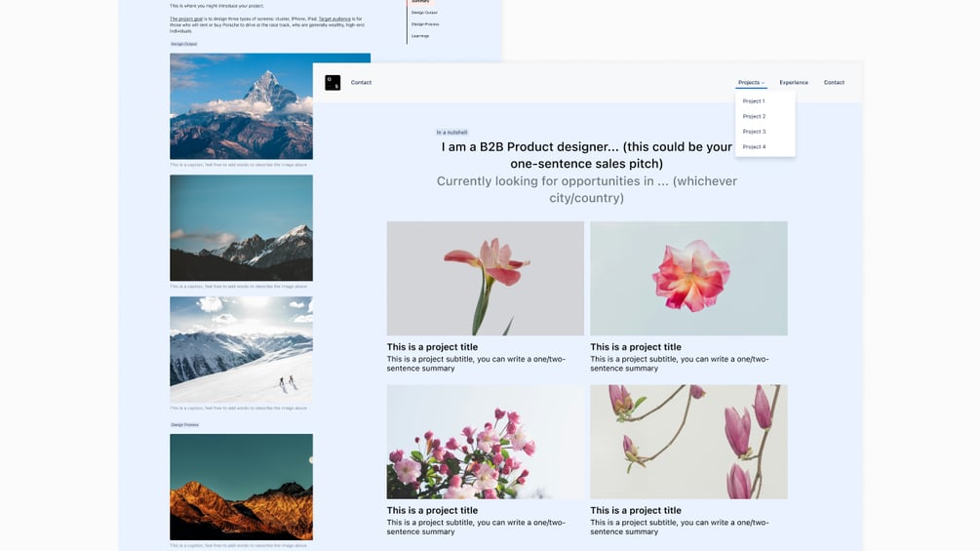Choose Project 4 from the dropdown
This screenshot has height=551, width=980.
click(x=754, y=147)
